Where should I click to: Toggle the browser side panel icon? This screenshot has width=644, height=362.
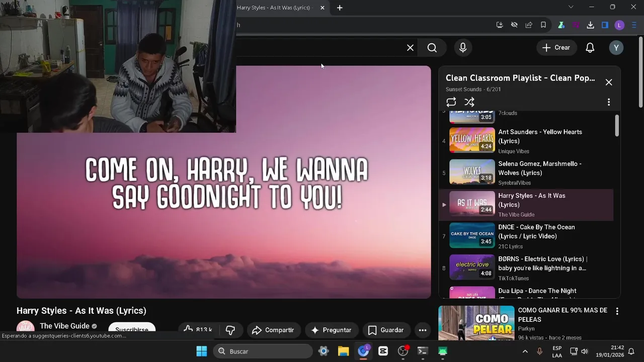pyautogui.click(x=605, y=25)
